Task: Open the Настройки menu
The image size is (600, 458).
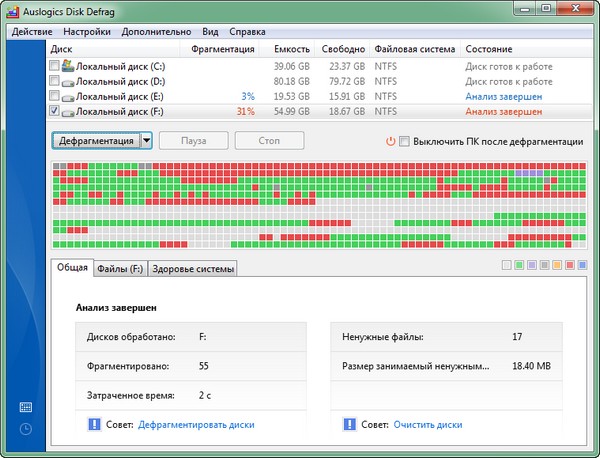Action: (90, 31)
